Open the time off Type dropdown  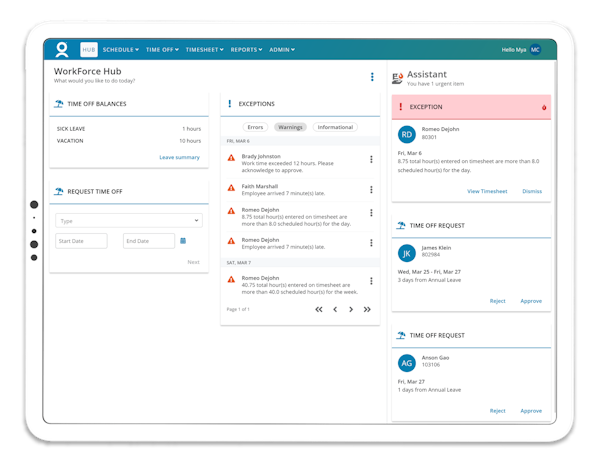pyautogui.click(x=129, y=221)
